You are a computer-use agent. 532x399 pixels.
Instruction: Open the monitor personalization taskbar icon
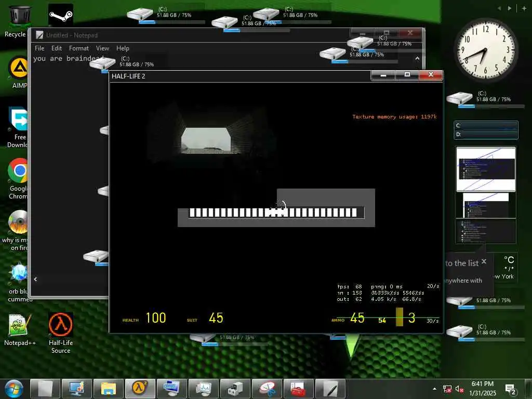point(77,389)
